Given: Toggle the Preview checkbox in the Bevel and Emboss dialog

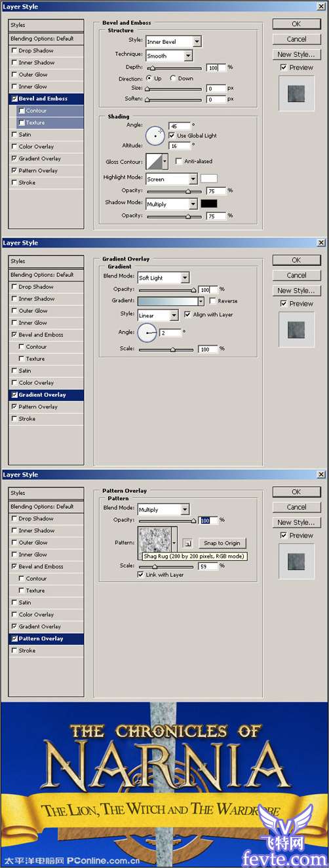Looking at the screenshot, I should pyautogui.click(x=283, y=67).
